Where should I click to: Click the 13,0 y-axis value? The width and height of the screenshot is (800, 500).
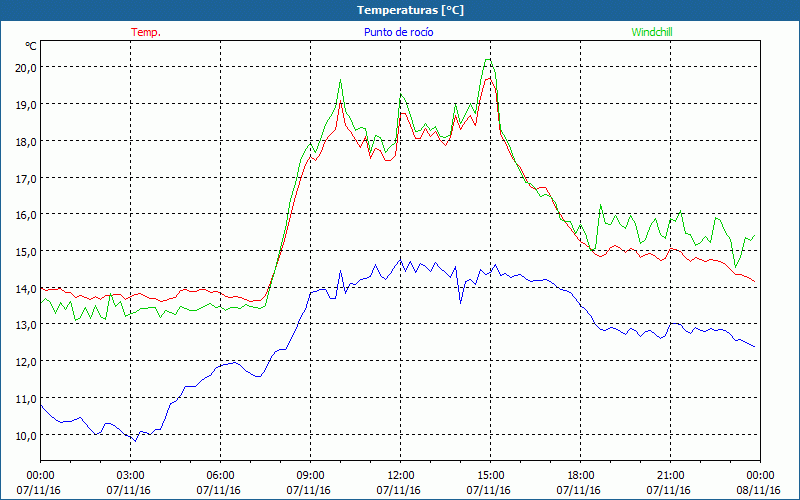[24, 325]
